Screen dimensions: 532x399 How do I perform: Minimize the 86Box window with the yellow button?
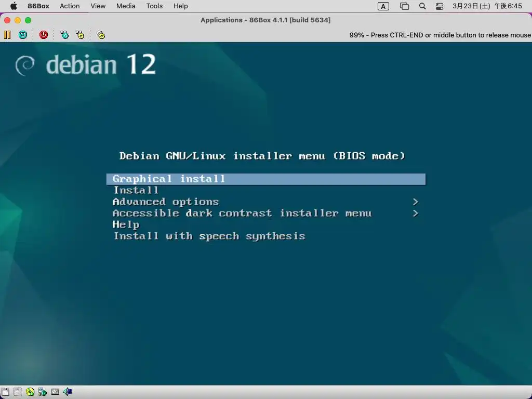point(18,20)
